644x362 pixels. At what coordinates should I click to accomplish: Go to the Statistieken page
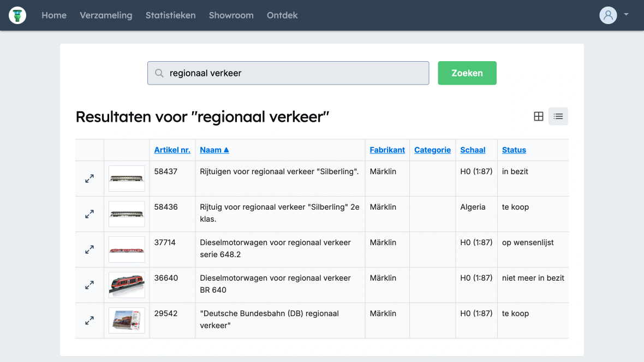pyautogui.click(x=170, y=15)
